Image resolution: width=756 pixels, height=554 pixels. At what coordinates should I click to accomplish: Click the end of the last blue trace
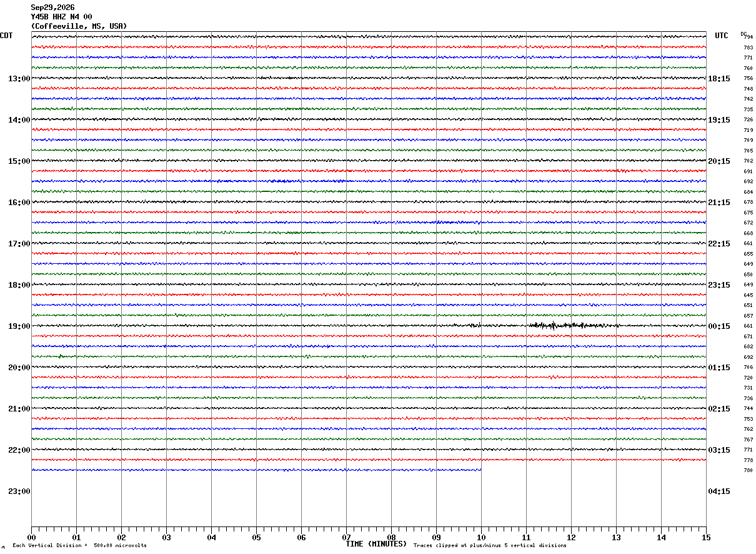click(480, 470)
